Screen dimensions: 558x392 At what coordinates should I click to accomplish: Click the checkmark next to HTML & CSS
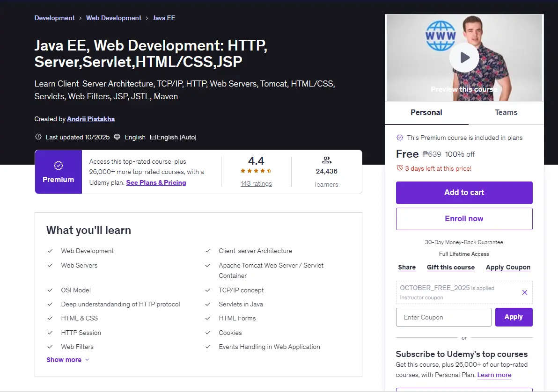click(x=50, y=319)
